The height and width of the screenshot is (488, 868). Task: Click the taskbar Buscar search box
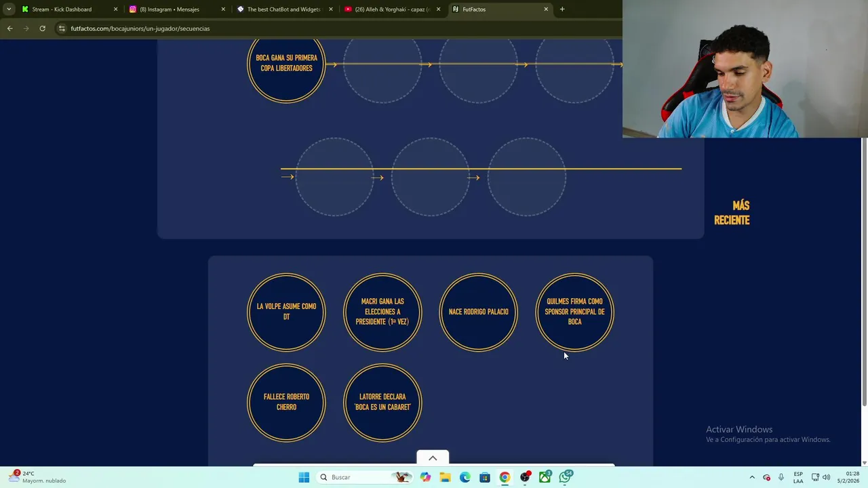point(366,477)
